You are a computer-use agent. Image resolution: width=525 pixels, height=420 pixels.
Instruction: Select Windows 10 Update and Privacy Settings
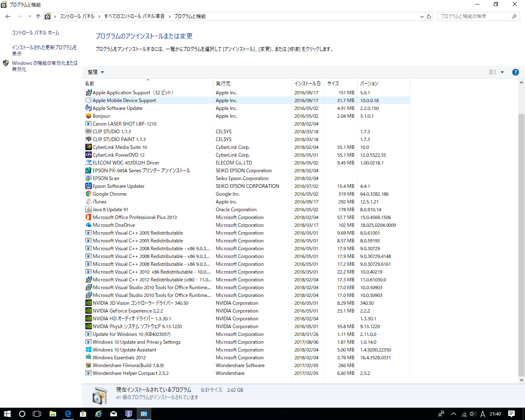pos(246,342)
